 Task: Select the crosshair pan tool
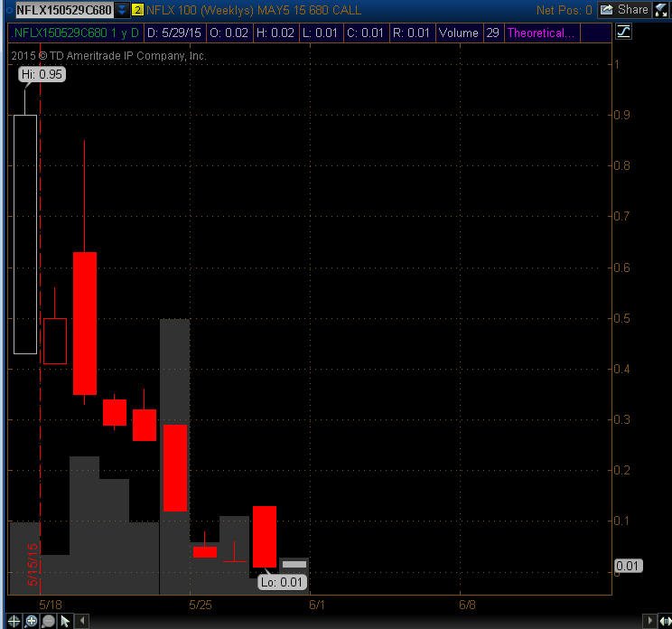tap(14, 621)
